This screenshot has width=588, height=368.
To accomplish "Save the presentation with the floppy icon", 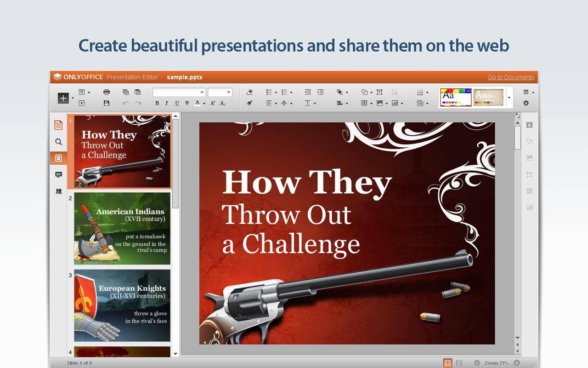I will point(107,103).
